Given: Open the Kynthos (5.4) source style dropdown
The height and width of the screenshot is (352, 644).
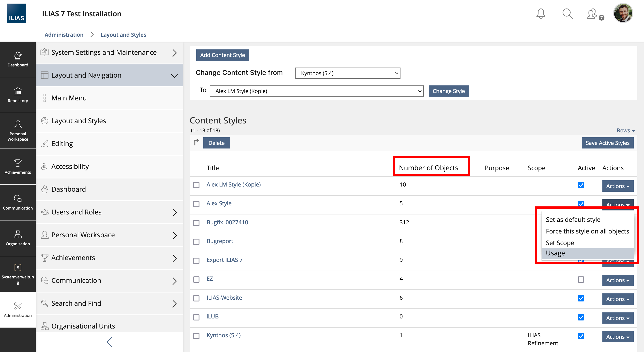Looking at the screenshot, I should (347, 73).
